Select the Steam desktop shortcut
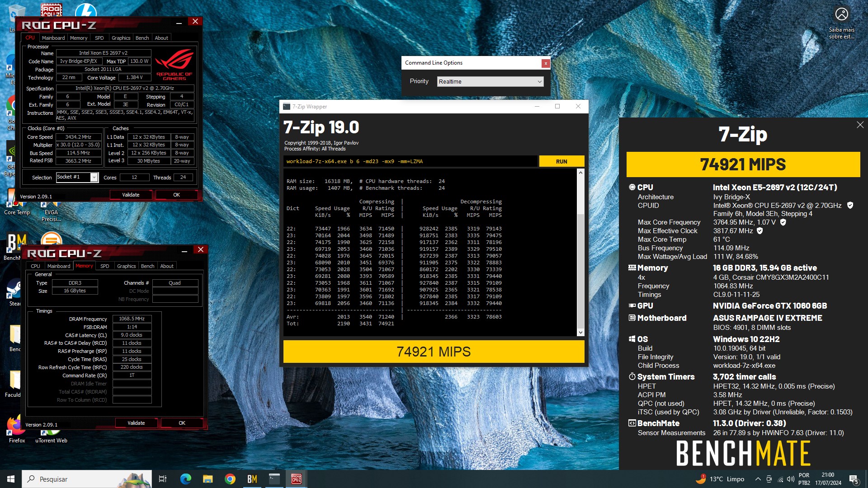 coord(14,292)
